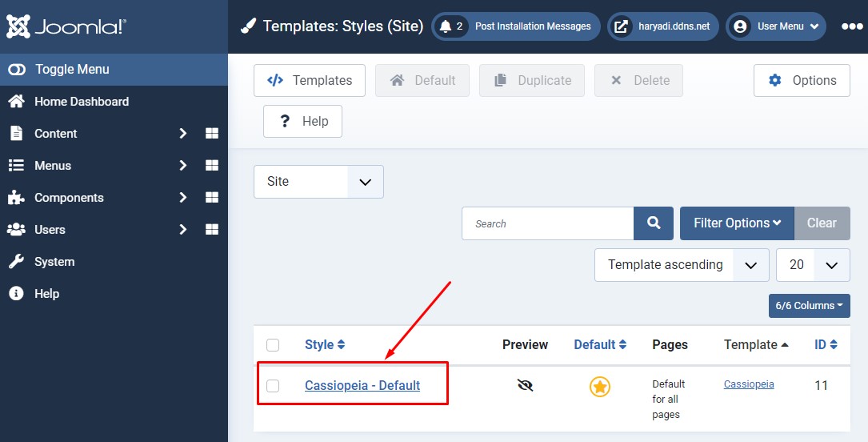This screenshot has width=868, height=442.
Task: Tick the select-all checkbox in header
Action: pyautogui.click(x=273, y=345)
